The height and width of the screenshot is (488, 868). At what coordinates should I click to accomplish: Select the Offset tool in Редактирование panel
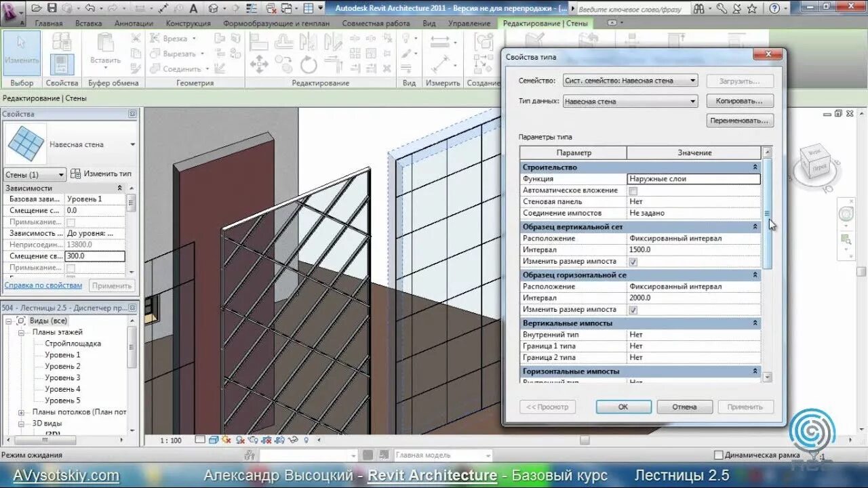click(283, 42)
